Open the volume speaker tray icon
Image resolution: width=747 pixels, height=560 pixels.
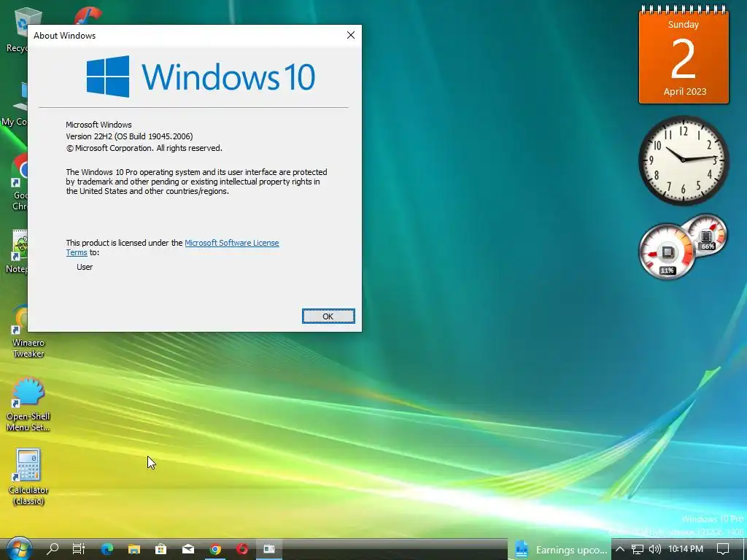(x=655, y=550)
